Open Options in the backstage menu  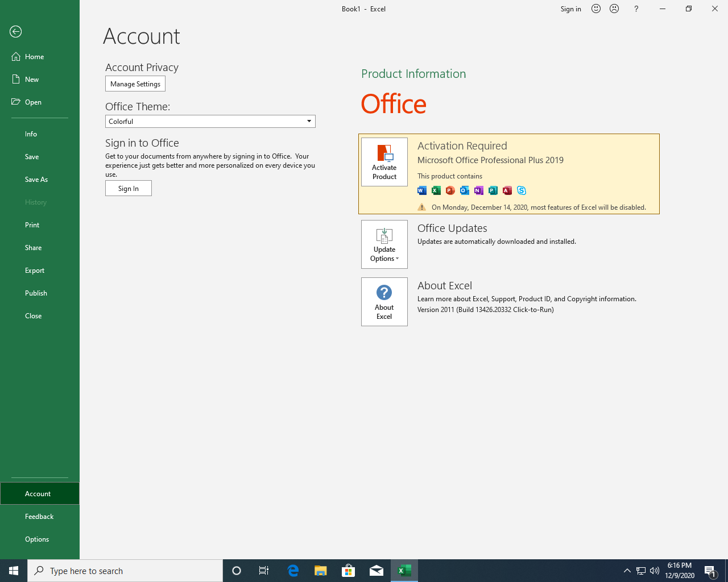(40, 539)
